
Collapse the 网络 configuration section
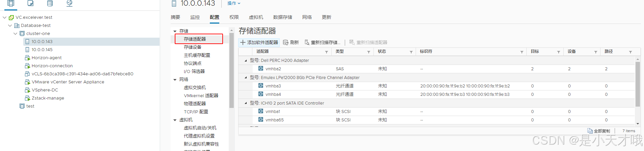pos(175,80)
